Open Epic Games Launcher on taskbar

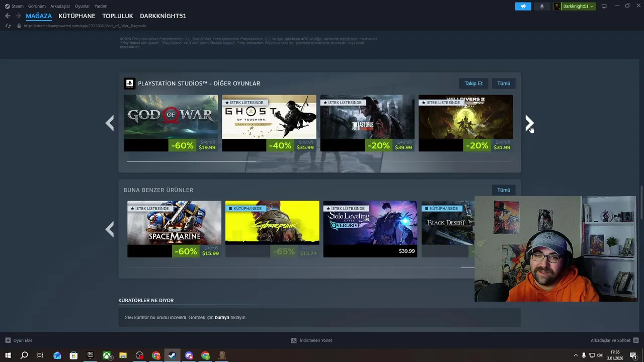tap(90, 355)
